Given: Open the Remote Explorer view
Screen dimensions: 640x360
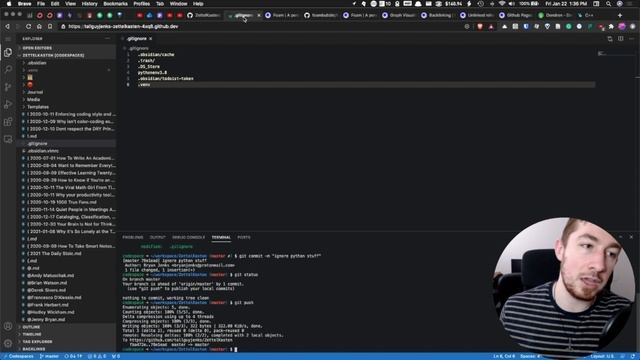Looking at the screenshot, I should pos(8,139).
